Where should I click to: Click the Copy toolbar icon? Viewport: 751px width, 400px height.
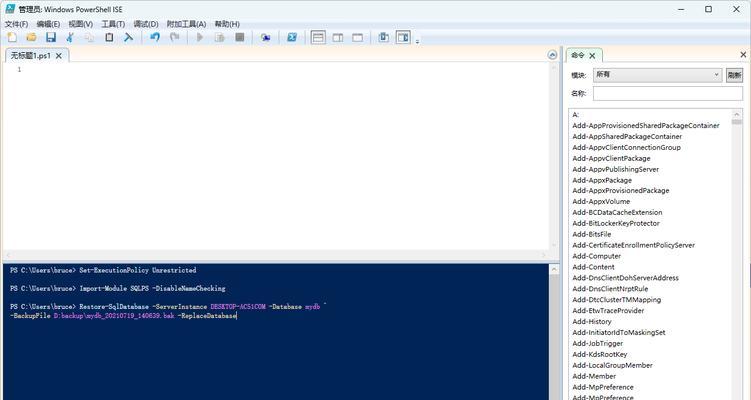click(x=89, y=37)
